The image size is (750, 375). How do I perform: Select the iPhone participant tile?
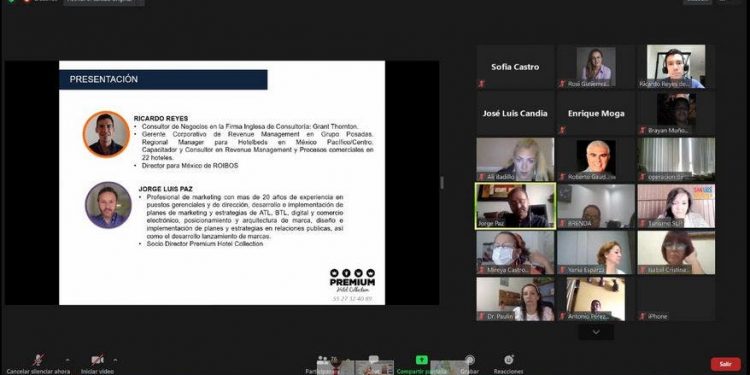tap(676, 299)
